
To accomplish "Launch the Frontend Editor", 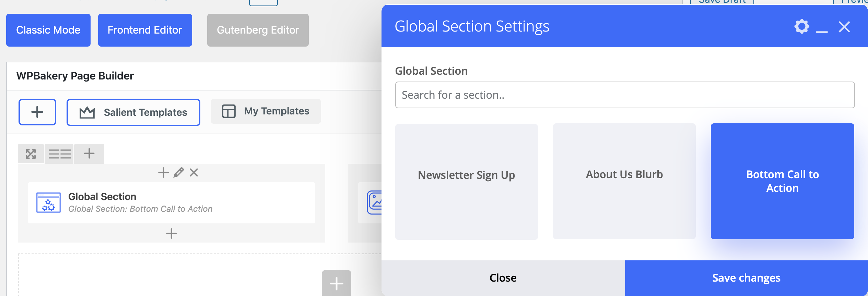I will click(x=145, y=30).
